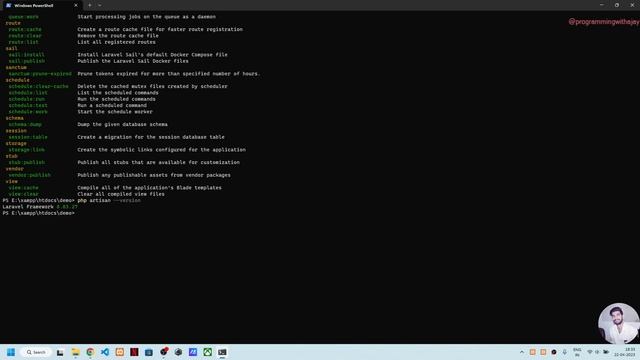Click the stub:publish command
This screenshot has width=640, height=360.
coord(27,162)
